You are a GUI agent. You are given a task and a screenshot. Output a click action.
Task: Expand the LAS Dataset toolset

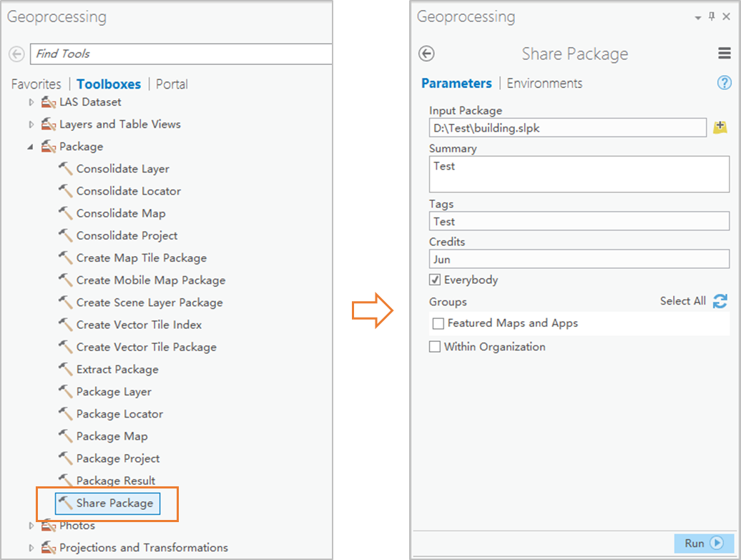[31, 102]
